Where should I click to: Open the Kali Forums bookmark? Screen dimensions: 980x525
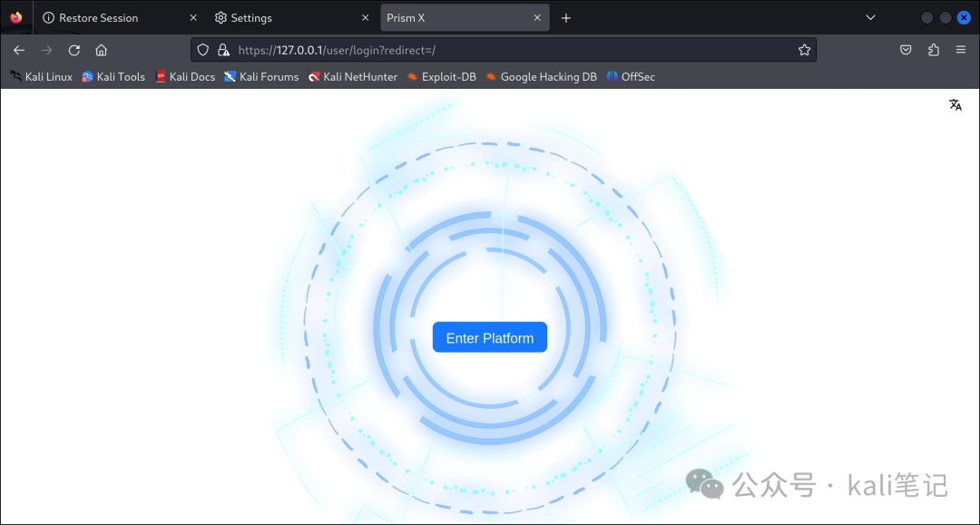point(261,77)
